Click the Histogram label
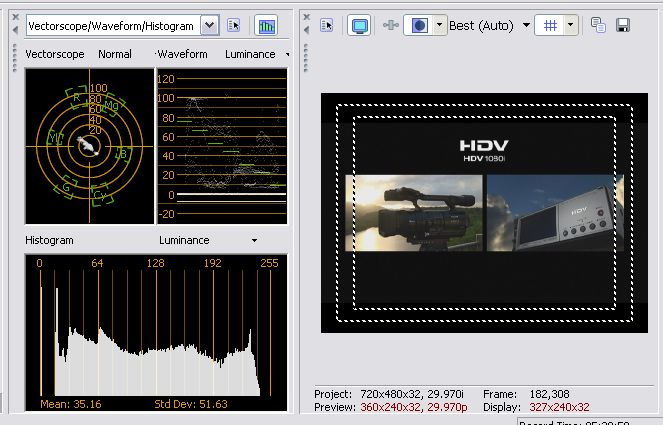This screenshot has width=663, height=425. [49, 240]
